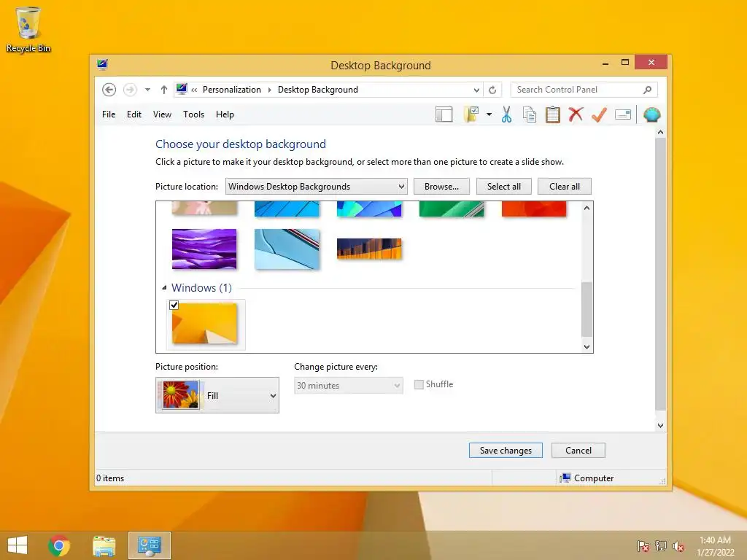Image resolution: width=747 pixels, height=560 pixels.
Task: Click the blue shell icon in toolbar
Action: tap(651, 114)
